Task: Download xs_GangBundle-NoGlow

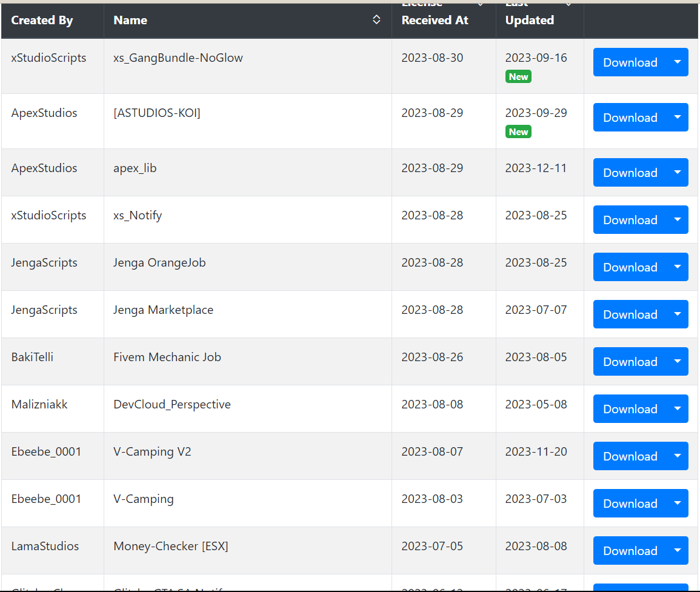Action: point(630,62)
